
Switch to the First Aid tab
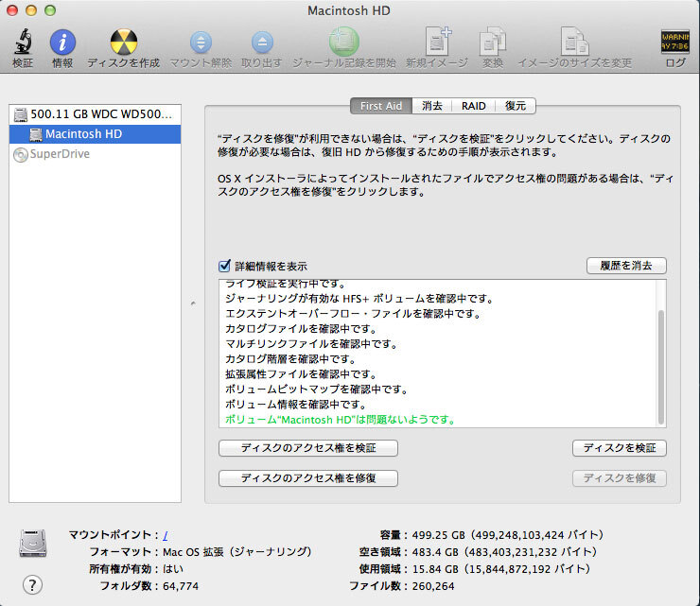point(381,106)
